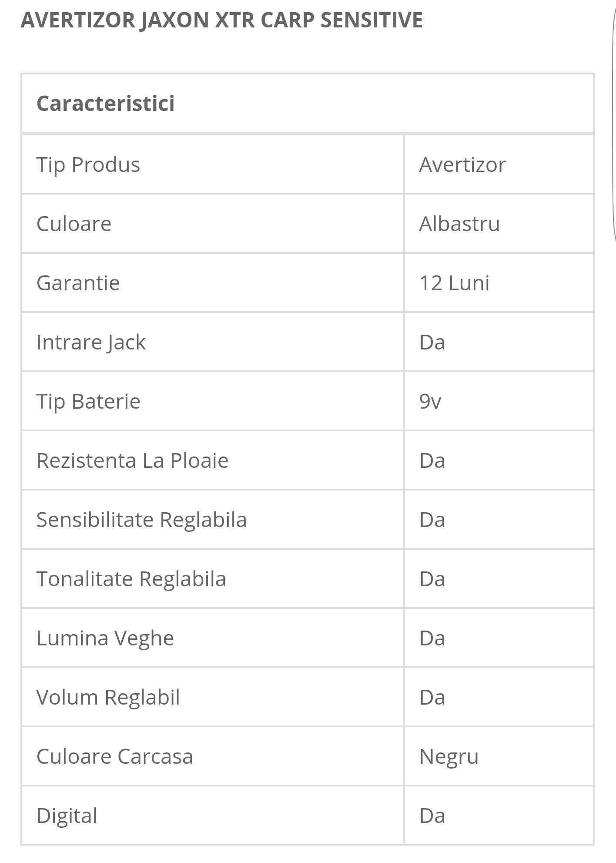This screenshot has width=616, height=863.
Task: Click the Albastru color value
Action: 459,224
